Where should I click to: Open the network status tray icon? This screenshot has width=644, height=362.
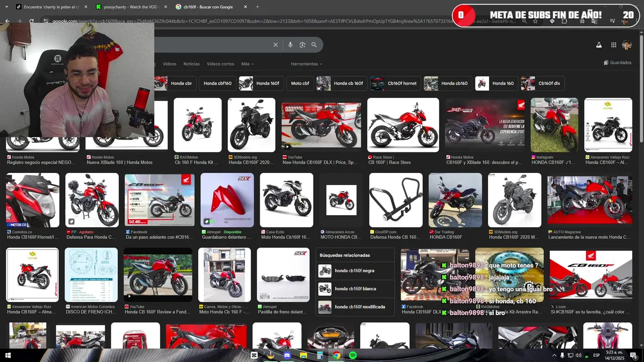(571, 355)
